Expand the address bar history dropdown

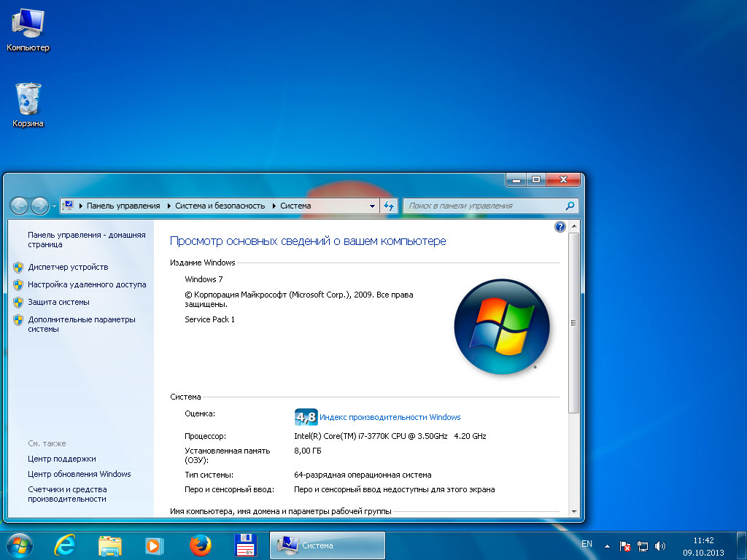(372, 206)
